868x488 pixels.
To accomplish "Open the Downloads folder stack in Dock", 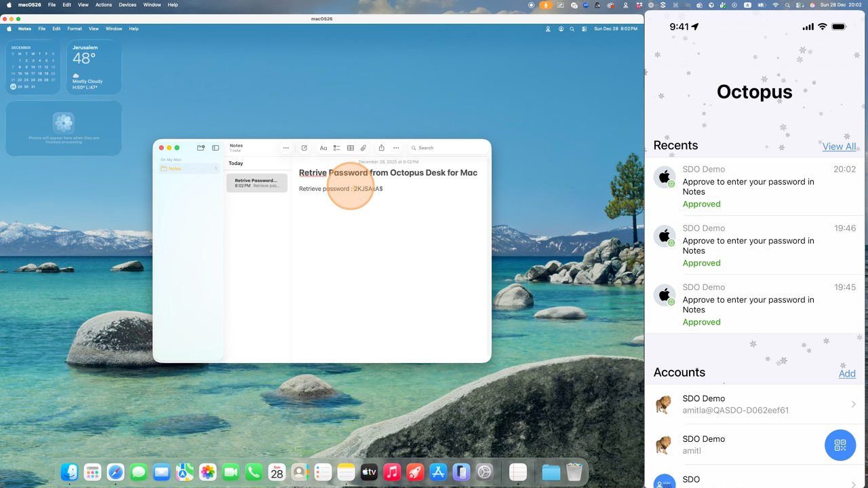I will point(551,472).
